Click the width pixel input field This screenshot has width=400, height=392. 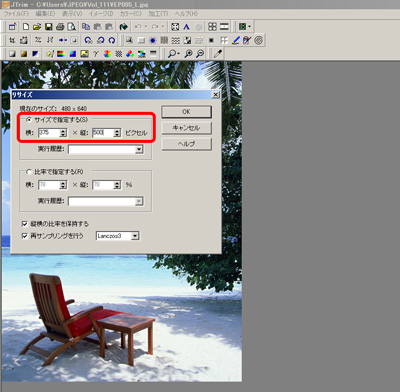[49, 133]
